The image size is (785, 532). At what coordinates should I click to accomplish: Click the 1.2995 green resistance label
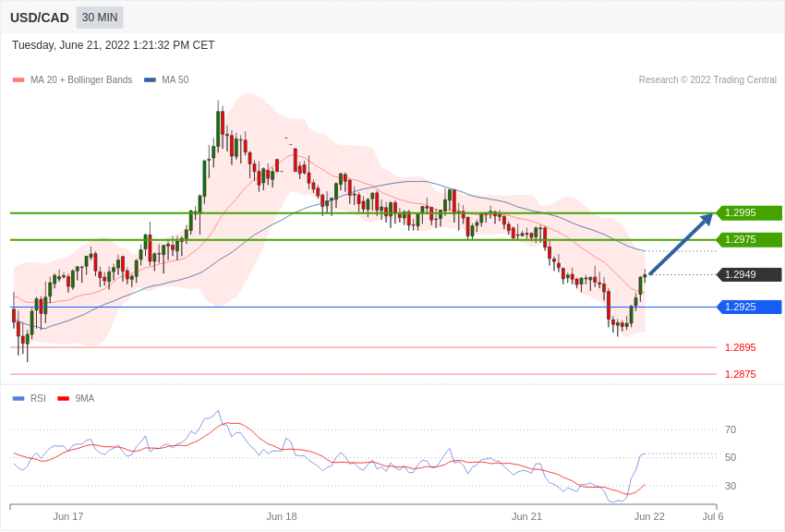click(750, 212)
